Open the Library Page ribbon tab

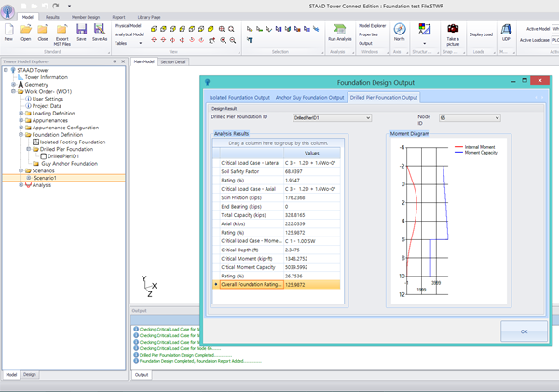tap(149, 17)
